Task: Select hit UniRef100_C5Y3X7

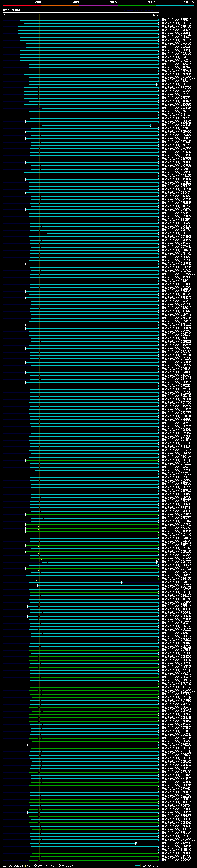Action: coord(177,525)
